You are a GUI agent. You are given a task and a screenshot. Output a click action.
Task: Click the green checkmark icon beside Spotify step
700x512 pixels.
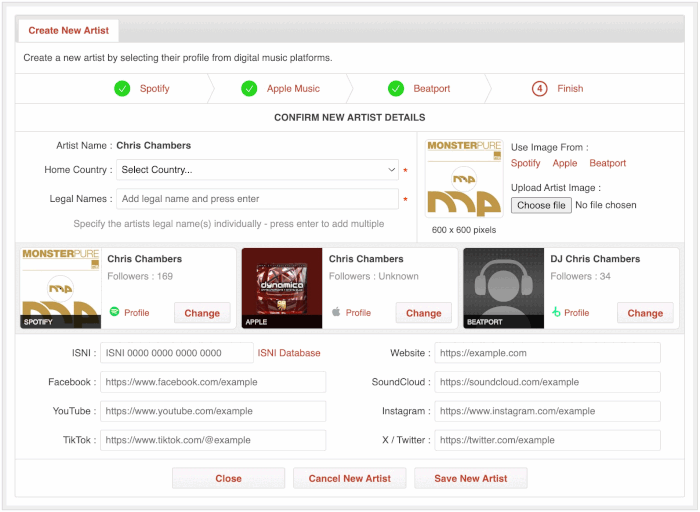(122, 88)
